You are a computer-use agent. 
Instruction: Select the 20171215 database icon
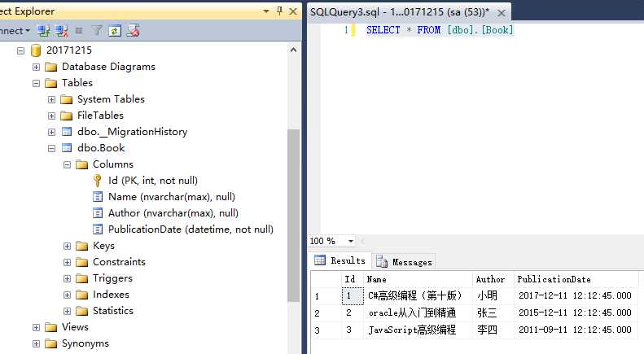coord(36,50)
